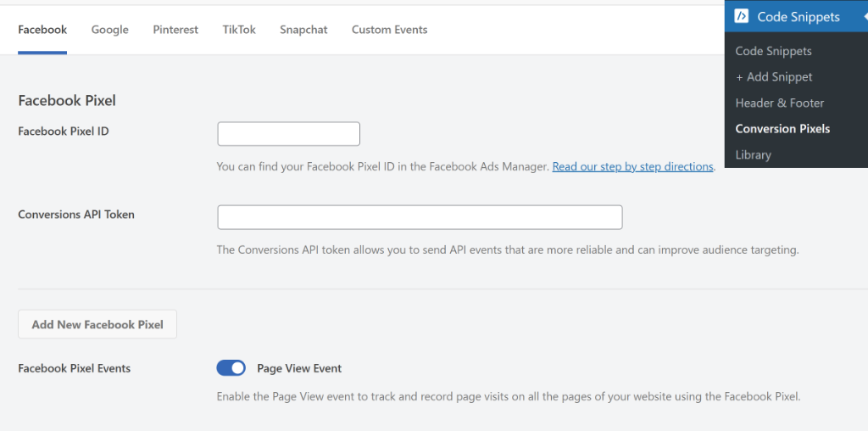Toggle the Page View Event switch
The height and width of the screenshot is (431, 868).
231,368
